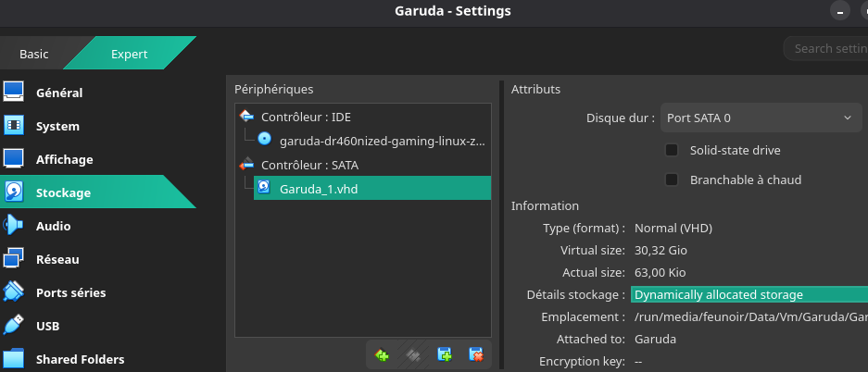868x372 pixels.
Task: Open the Réseau settings section
Action: (57, 259)
